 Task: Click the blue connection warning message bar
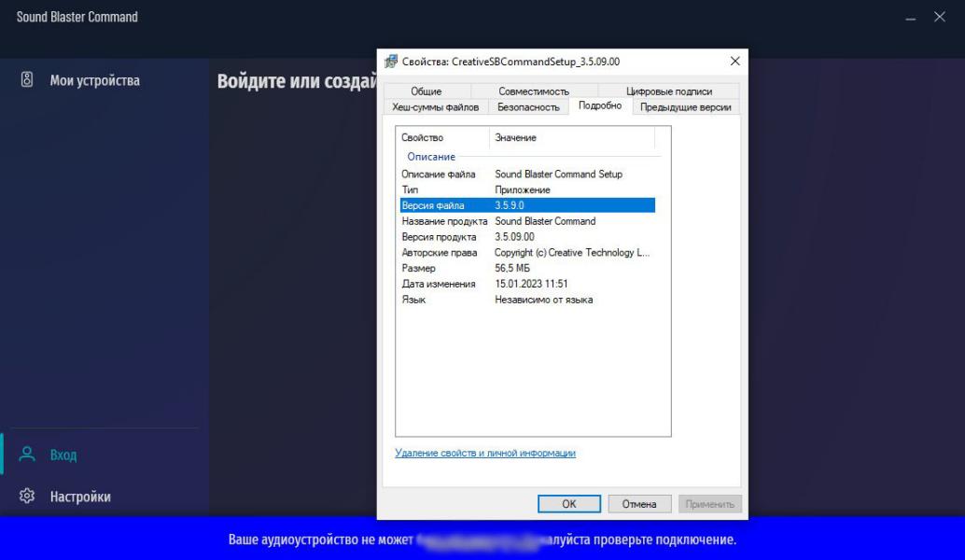pyautogui.click(x=482, y=539)
